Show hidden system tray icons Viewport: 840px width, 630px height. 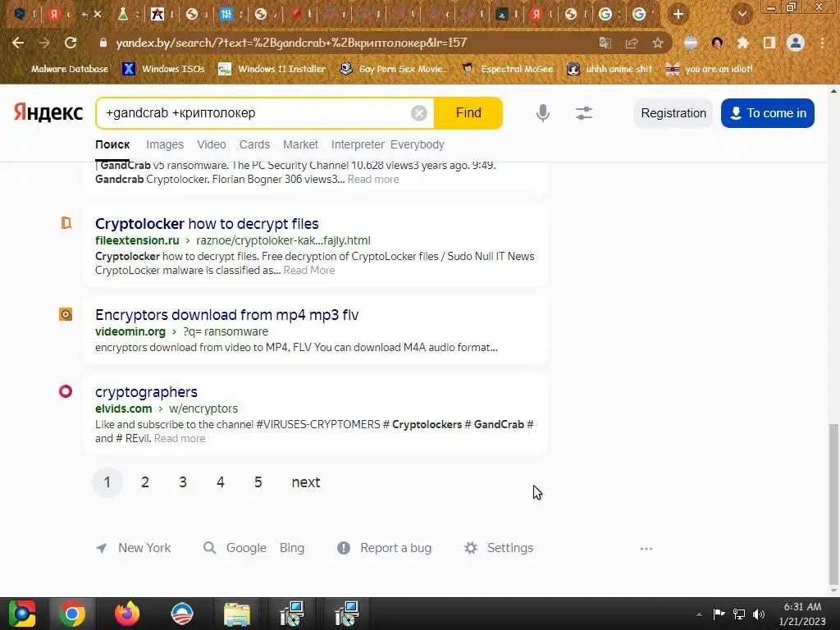pyautogui.click(x=699, y=614)
